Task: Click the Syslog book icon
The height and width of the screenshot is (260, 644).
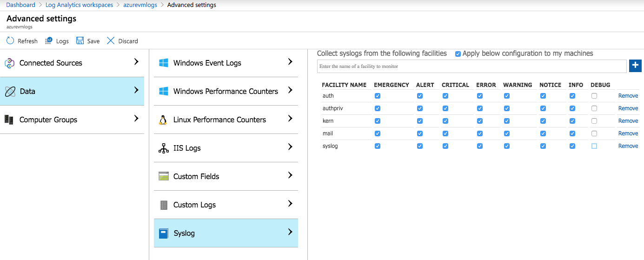Action: pyautogui.click(x=163, y=233)
